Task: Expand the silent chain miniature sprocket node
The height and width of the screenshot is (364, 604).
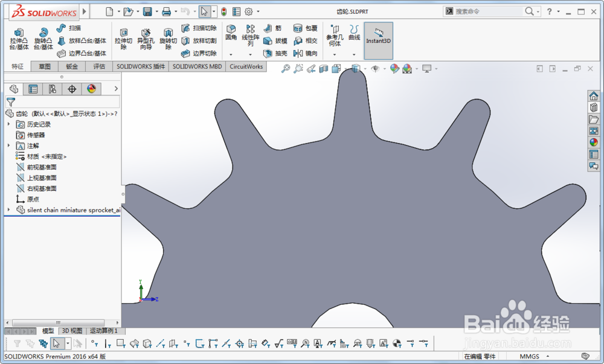Action: [9, 209]
